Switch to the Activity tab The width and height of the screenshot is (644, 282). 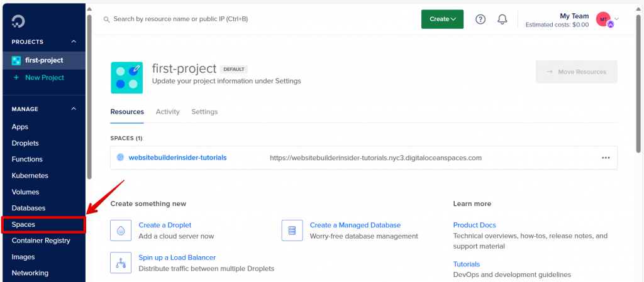[x=167, y=112]
